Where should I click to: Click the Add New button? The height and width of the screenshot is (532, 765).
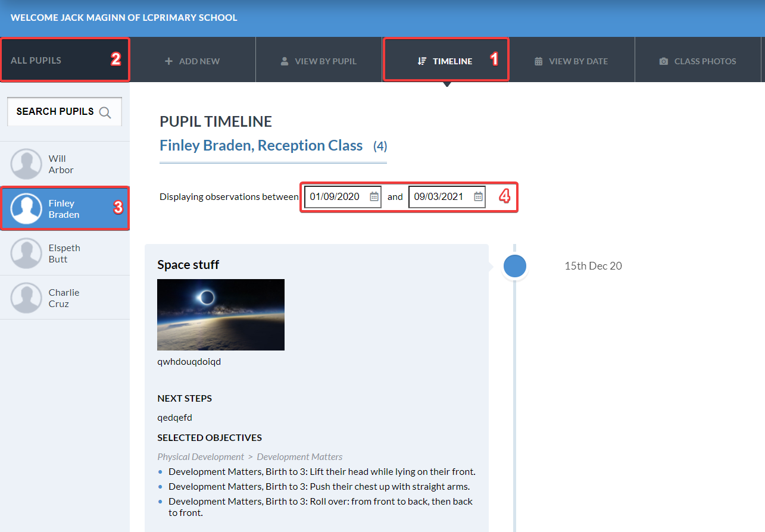click(192, 60)
